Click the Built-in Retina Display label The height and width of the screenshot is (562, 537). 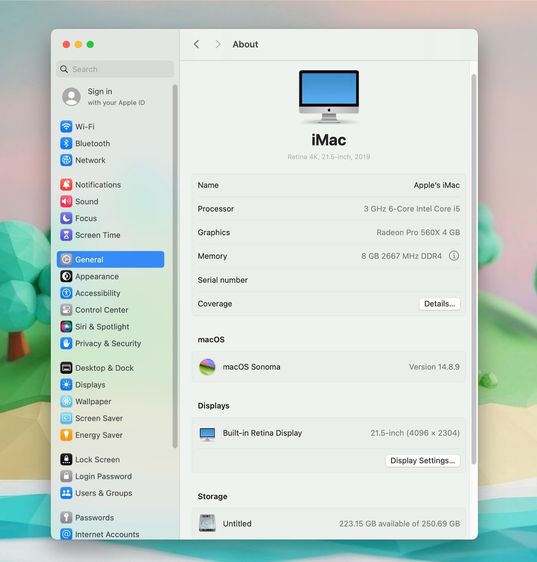[262, 433]
